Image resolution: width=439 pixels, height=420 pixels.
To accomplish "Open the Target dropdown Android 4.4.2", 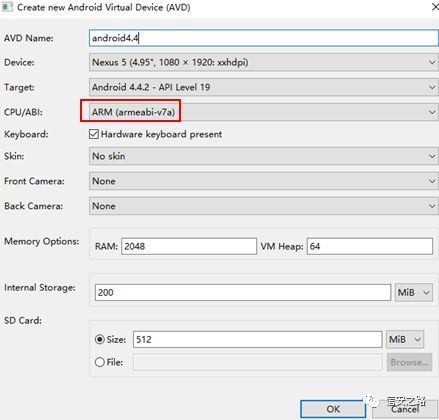I will point(264,87).
